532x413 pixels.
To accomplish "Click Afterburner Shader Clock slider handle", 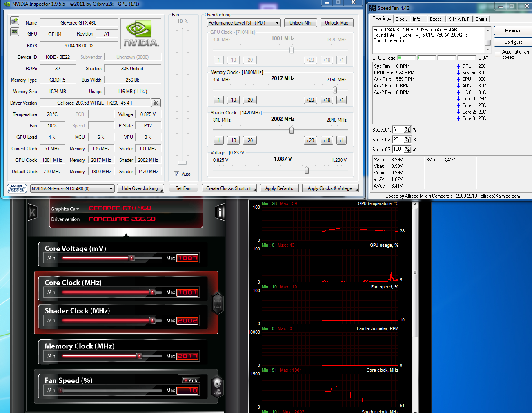I will pyautogui.click(x=152, y=320).
